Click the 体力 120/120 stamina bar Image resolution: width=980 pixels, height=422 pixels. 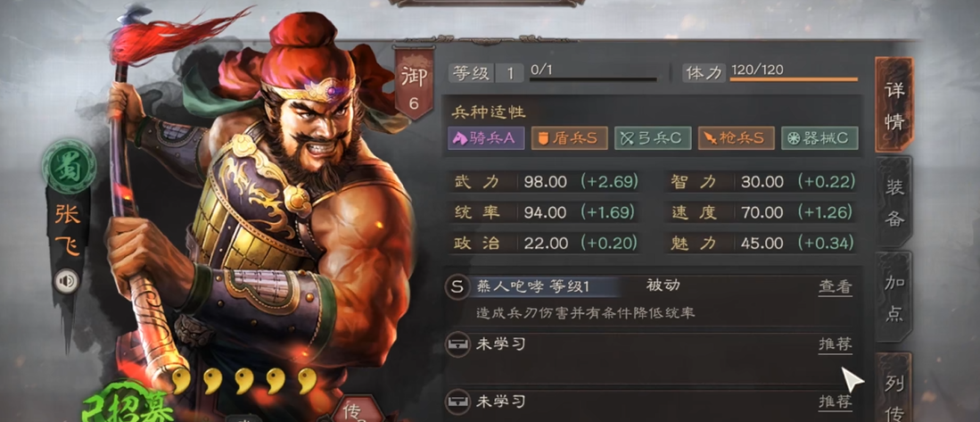pyautogui.click(x=770, y=72)
